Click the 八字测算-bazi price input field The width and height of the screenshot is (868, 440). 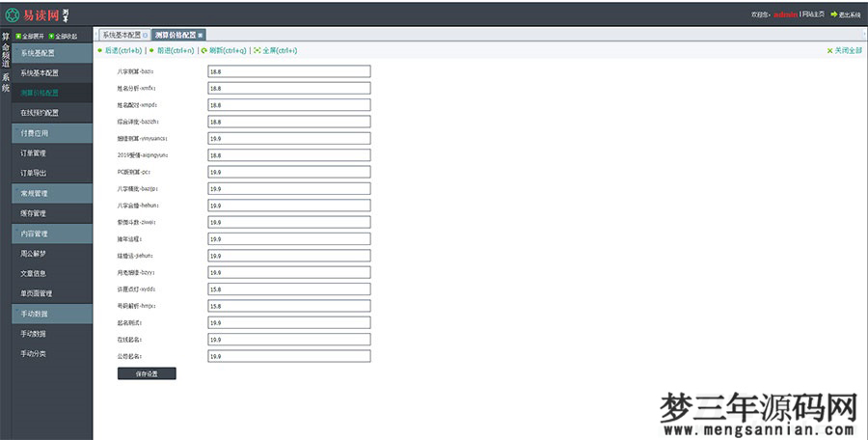[288, 71]
